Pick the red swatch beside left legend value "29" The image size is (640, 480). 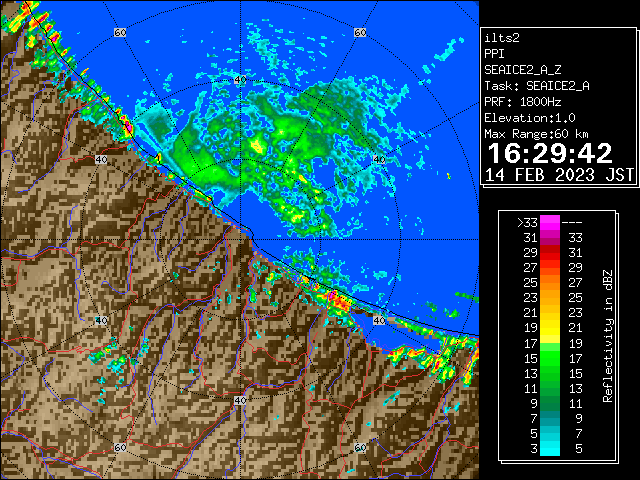coord(550,253)
